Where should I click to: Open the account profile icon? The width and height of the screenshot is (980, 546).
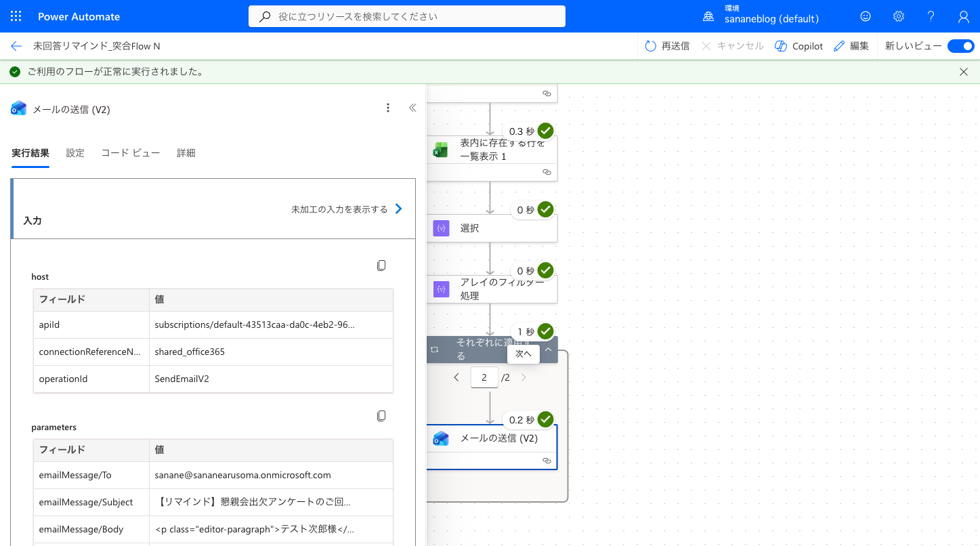[964, 16]
